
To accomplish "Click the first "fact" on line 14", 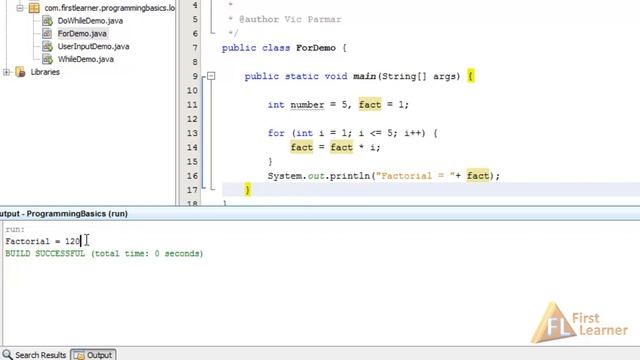I will point(302,147).
